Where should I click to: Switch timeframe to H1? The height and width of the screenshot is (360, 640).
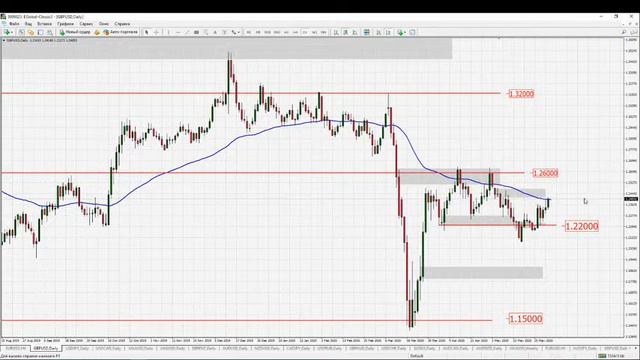pyautogui.click(x=286, y=32)
